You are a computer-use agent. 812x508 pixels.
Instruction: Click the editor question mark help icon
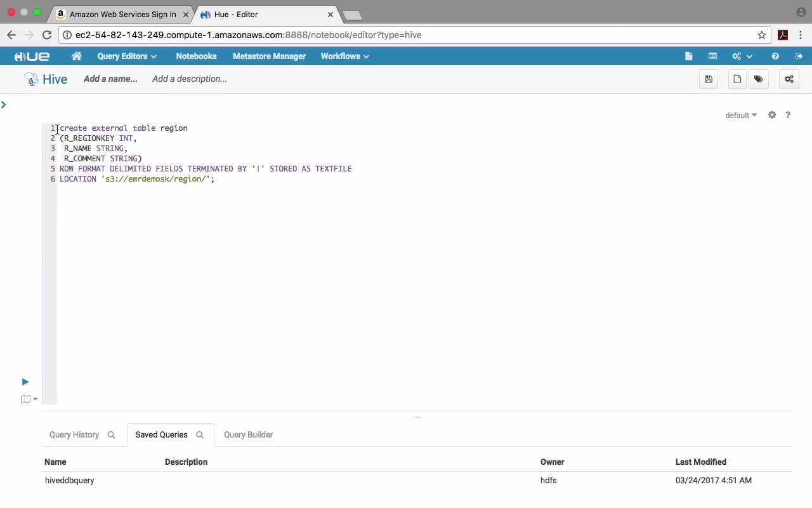[788, 115]
